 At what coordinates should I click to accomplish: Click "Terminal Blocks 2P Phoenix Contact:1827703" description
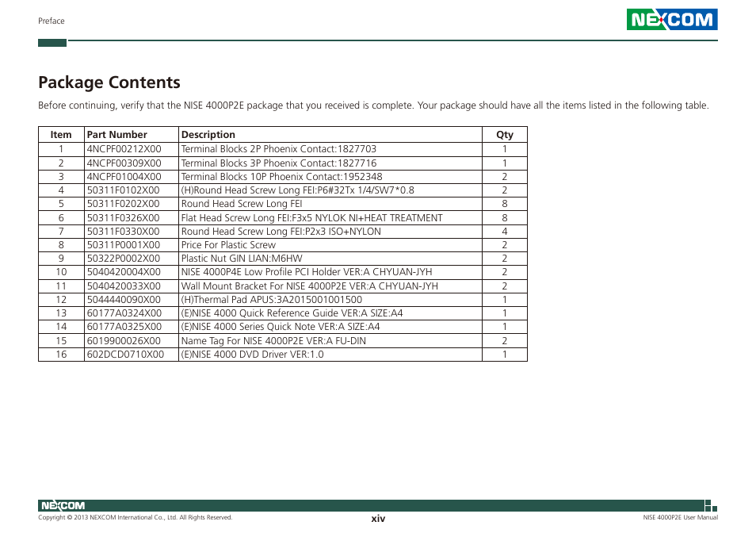click(279, 149)
